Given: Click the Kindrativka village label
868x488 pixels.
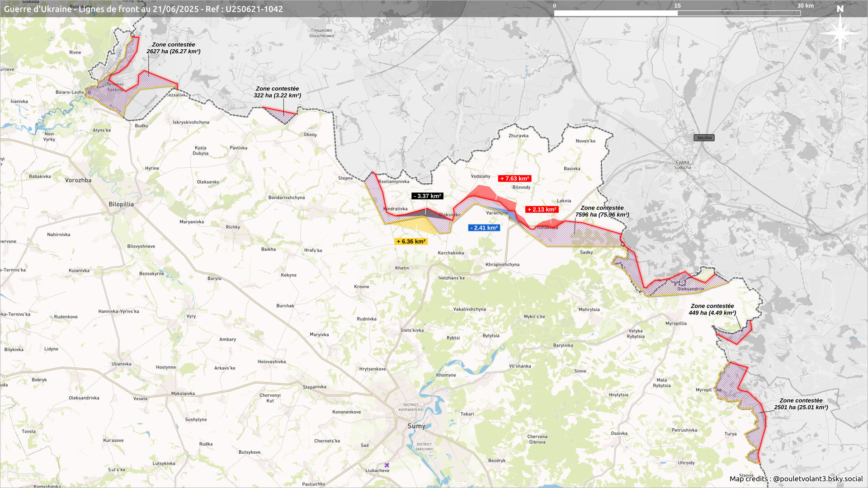Looking at the screenshot, I should click(396, 209).
